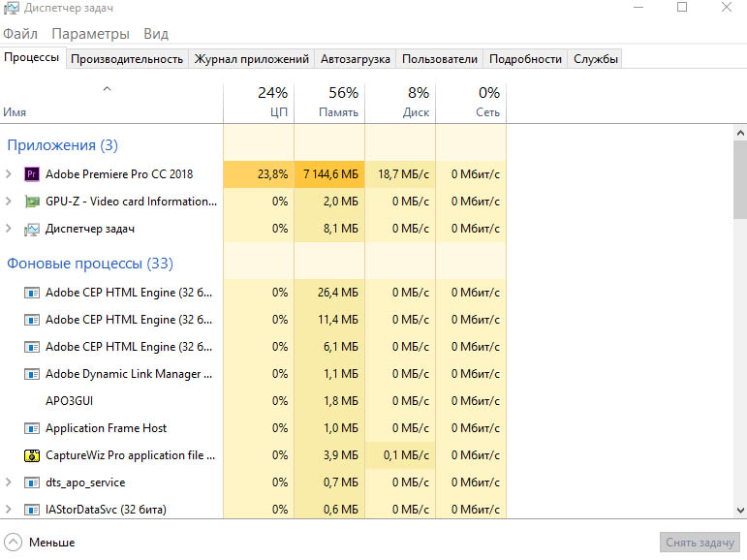747x560 pixels.
Task: Sort by the Память 56% column header
Action: (329, 103)
